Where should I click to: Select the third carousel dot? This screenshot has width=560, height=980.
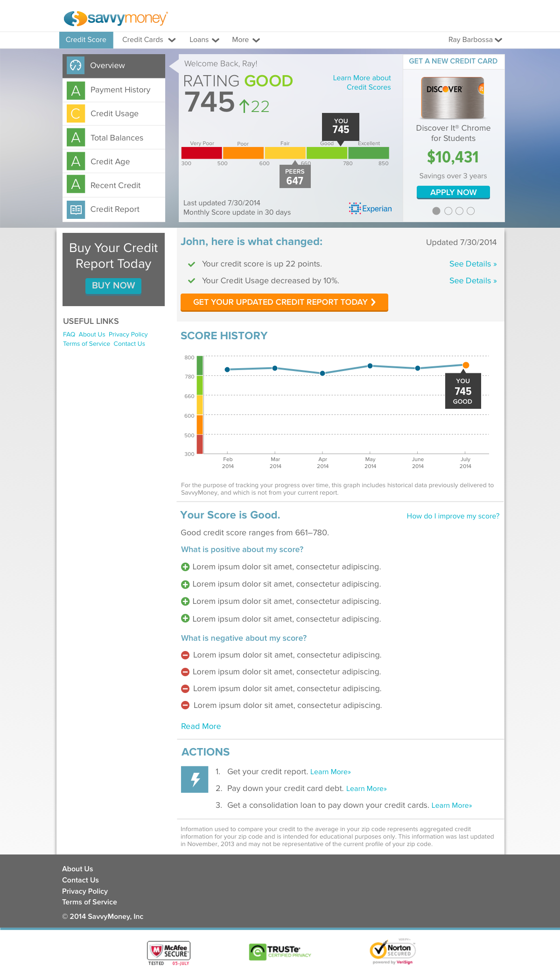[x=459, y=211]
